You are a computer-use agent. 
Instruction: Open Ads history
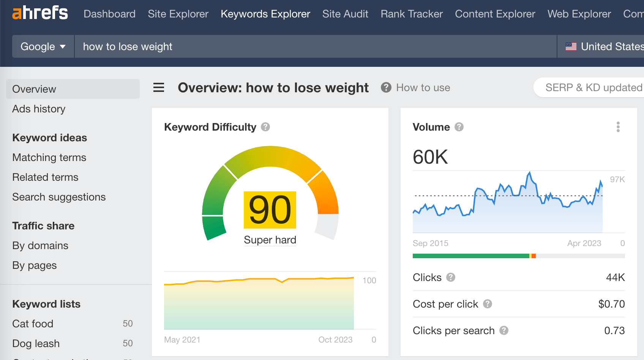[39, 109]
